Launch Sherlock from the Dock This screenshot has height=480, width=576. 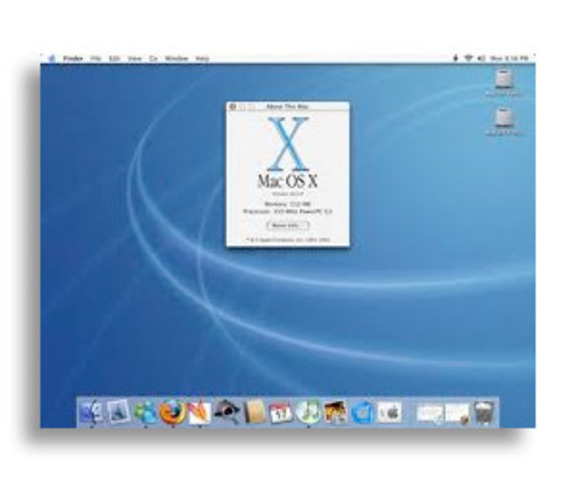[x=227, y=412]
